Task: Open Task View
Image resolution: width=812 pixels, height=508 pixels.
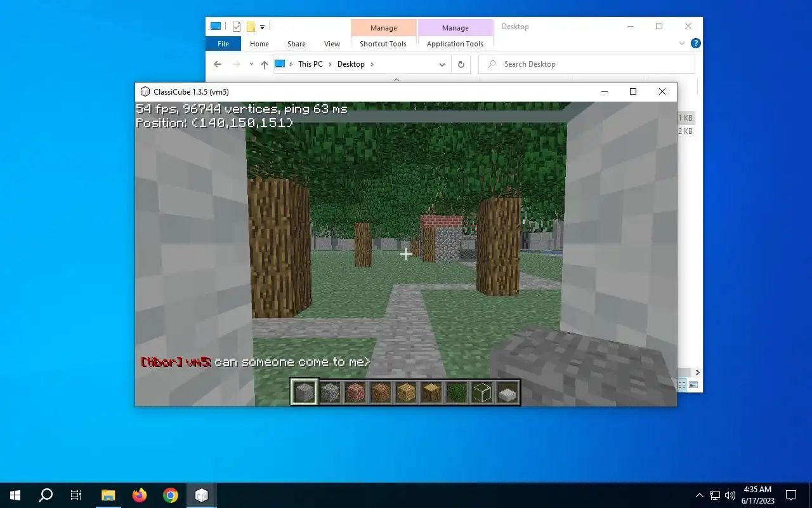Action: (76, 495)
